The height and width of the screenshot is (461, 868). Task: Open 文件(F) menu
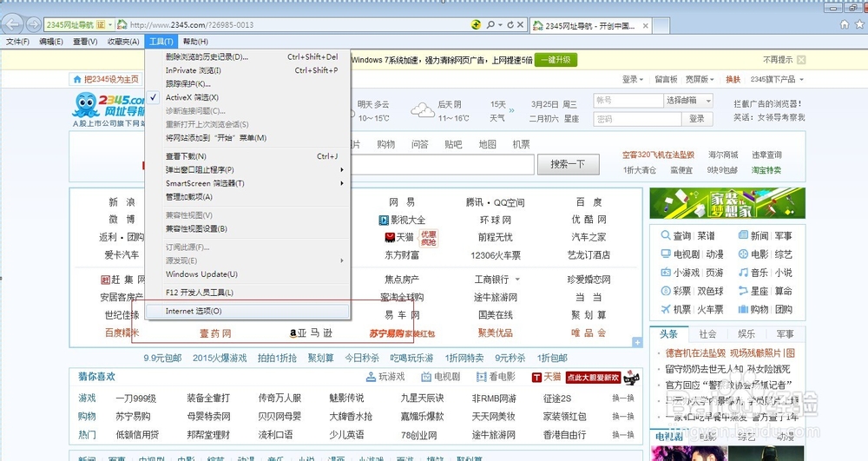[17, 42]
